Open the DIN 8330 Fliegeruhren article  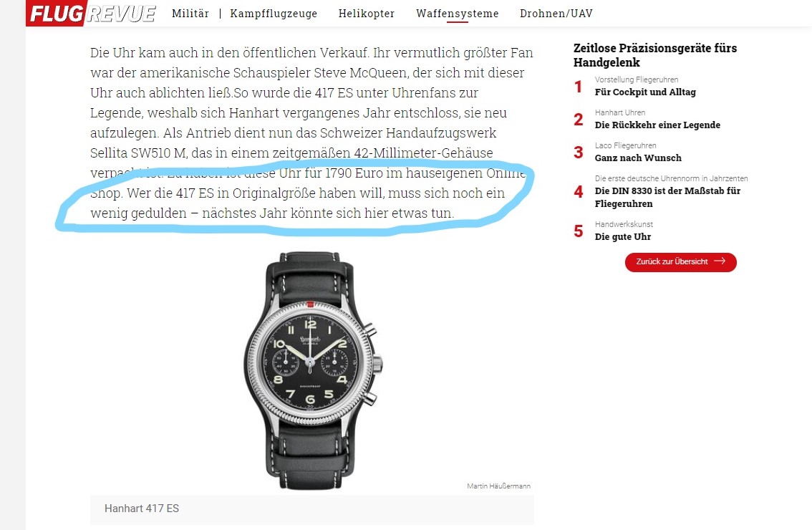667,197
